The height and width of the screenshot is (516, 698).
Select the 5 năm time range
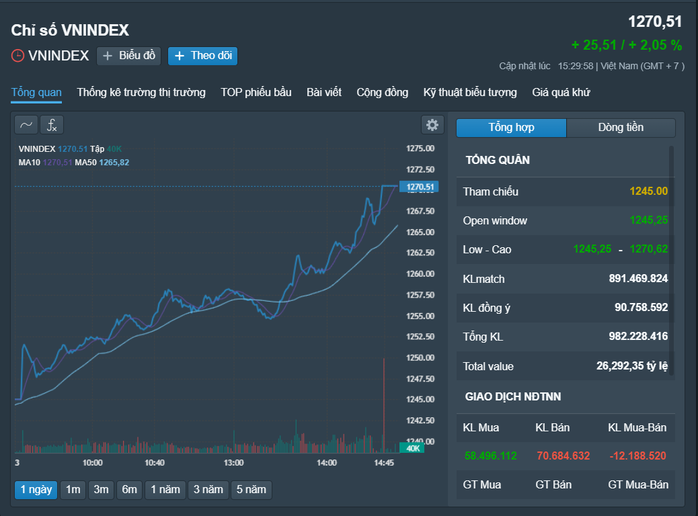[x=251, y=490]
